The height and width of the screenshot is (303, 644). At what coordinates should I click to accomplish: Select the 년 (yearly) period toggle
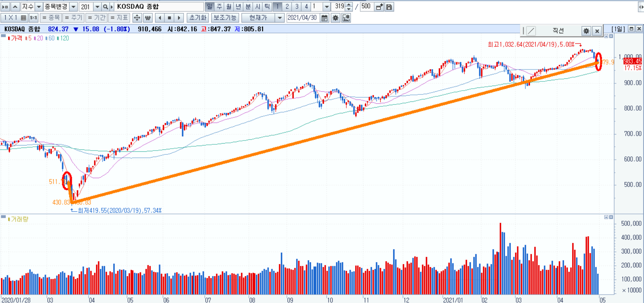click(x=238, y=7)
